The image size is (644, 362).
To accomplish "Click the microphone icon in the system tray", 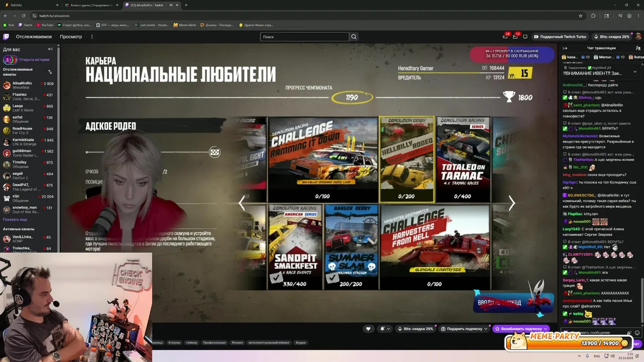I will [x=588, y=356].
